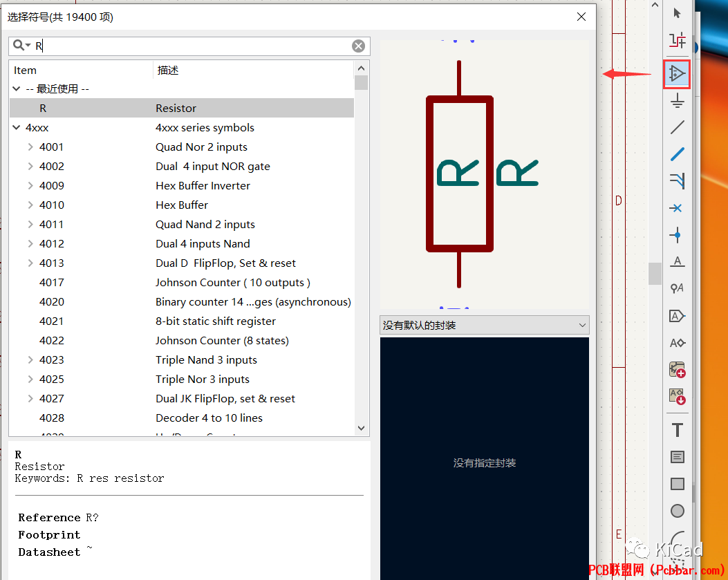Expand the 4011 symbol entry
728x580 pixels.
(30, 224)
